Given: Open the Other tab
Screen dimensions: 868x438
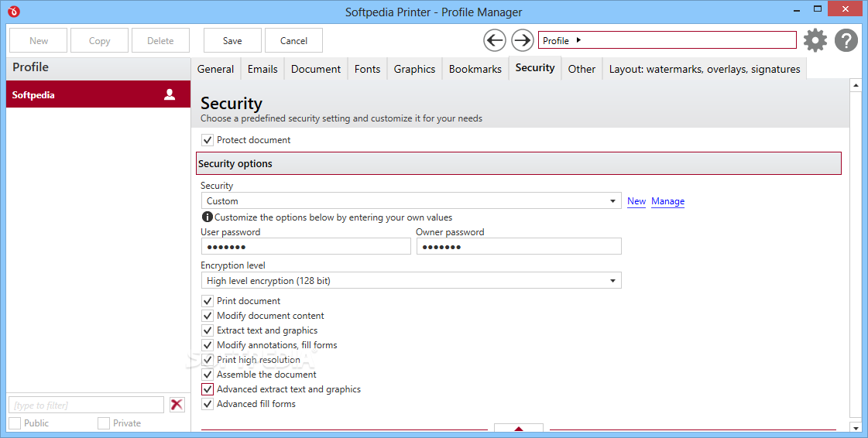Looking at the screenshot, I should 582,69.
